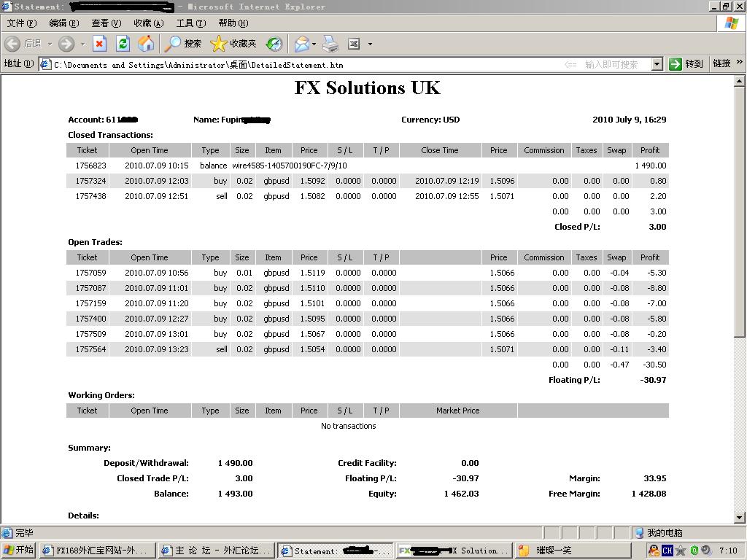Click the Mail envelope icon
This screenshot has width=747, height=560.
(301, 44)
